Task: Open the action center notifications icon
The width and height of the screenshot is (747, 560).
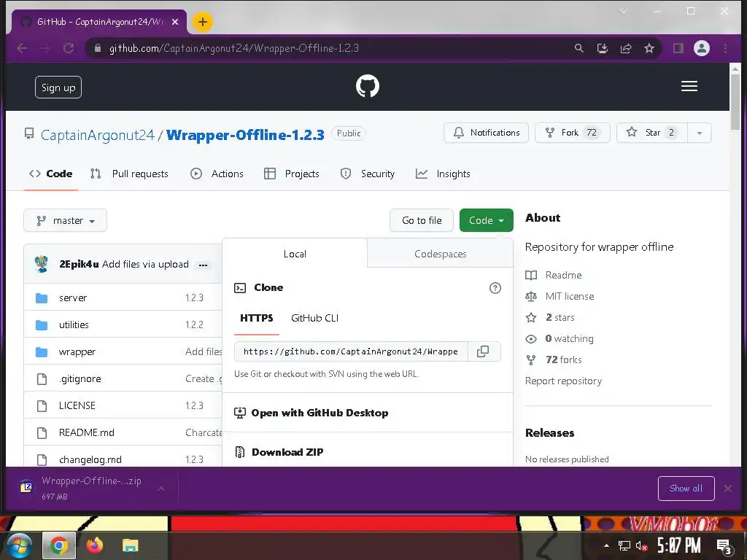Action: (x=724, y=547)
